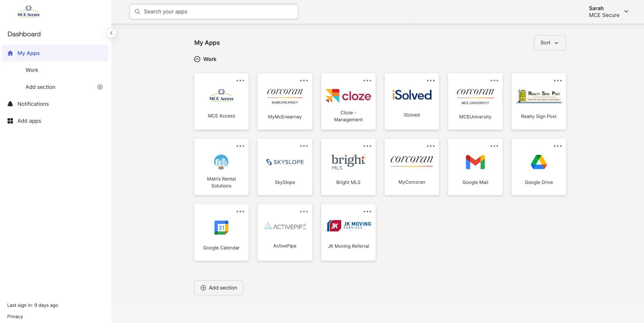Screen dimensions: 644x323
Task: Show more options for Google Drive
Action: (558, 146)
